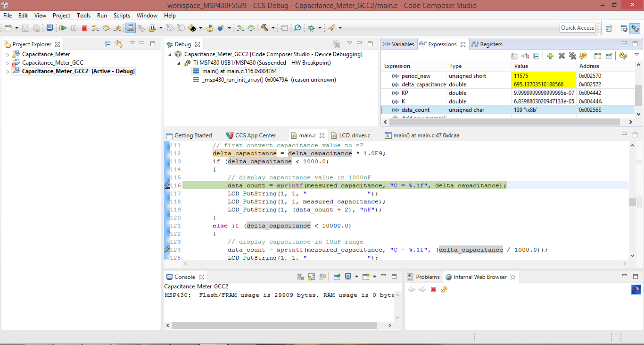
Task: Switch to the Problems tab
Action: 423,277
